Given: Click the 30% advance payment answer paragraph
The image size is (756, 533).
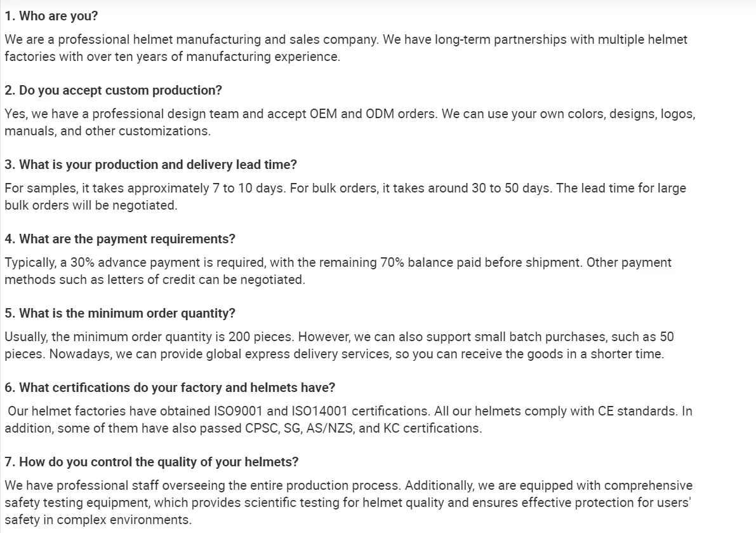Looking at the screenshot, I should pyautogui.click(x=338, y=271).
